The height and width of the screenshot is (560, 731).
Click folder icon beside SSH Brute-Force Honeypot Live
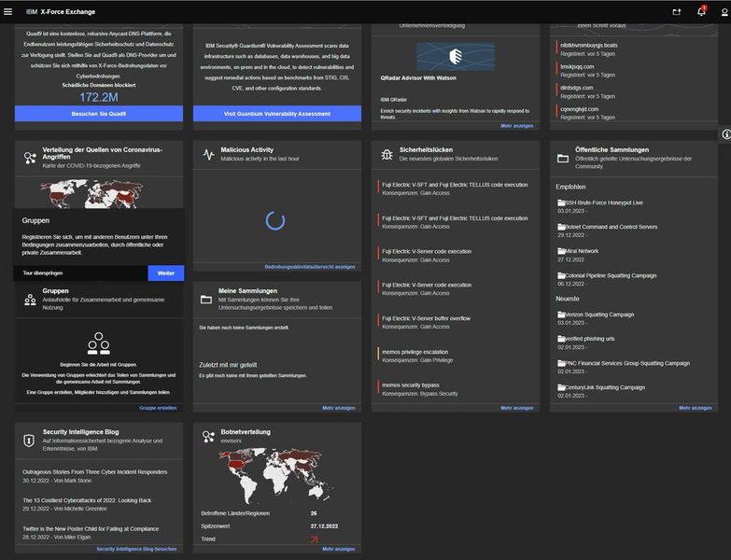pyautogui.click(x=561, y=203)
